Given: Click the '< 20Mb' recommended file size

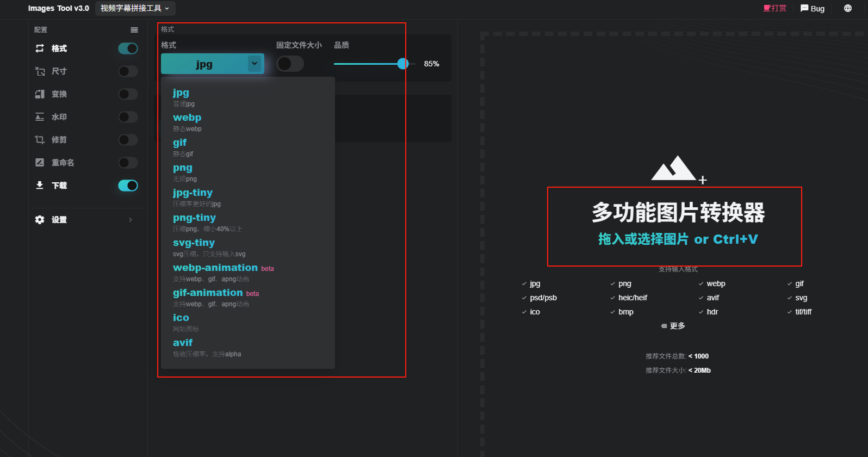Looking at the screenshot, I should click(x=699, y=370).
